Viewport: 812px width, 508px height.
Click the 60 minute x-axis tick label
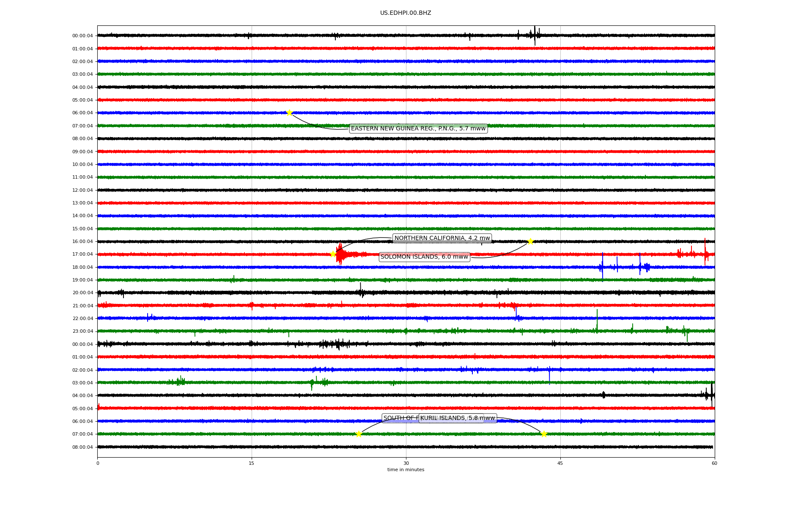714,463
